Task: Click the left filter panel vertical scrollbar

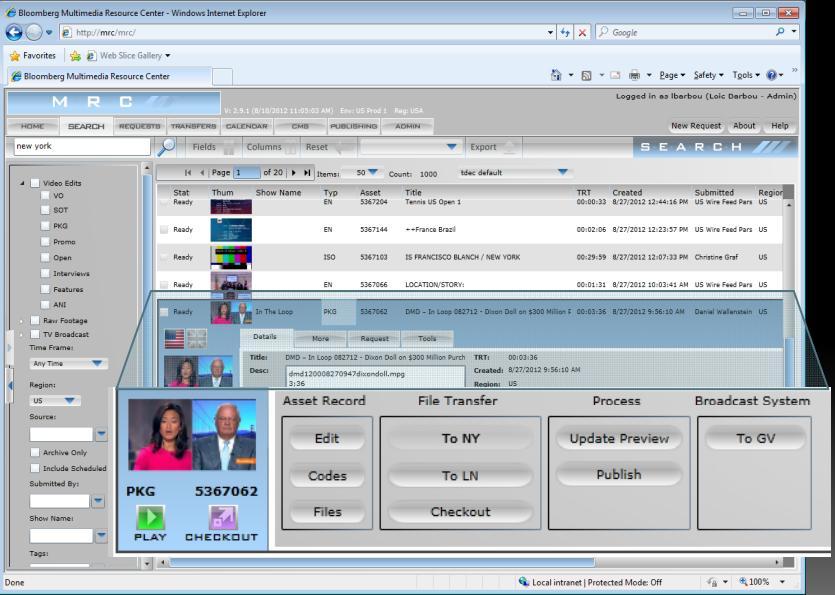Action: [x=147, y=368]
